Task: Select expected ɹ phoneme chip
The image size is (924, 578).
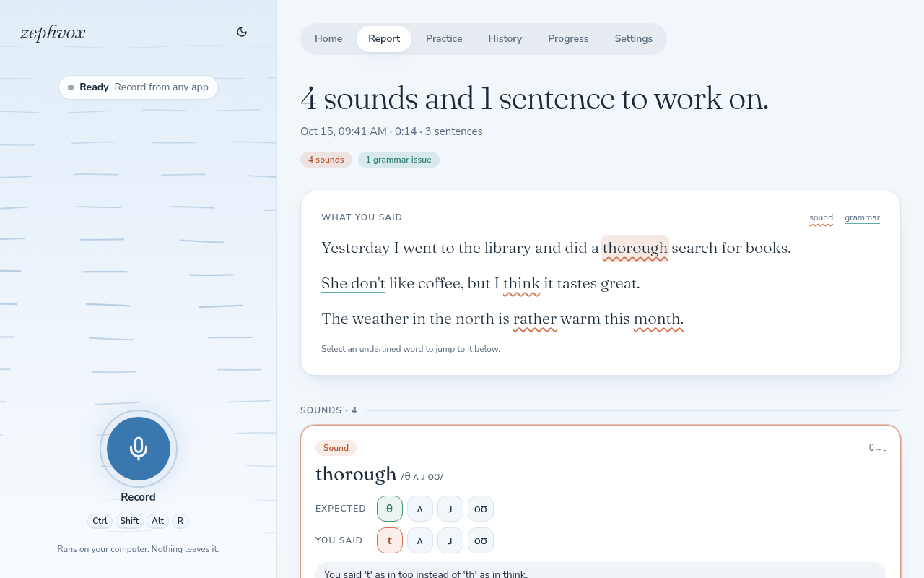Action: click(450, 509)
